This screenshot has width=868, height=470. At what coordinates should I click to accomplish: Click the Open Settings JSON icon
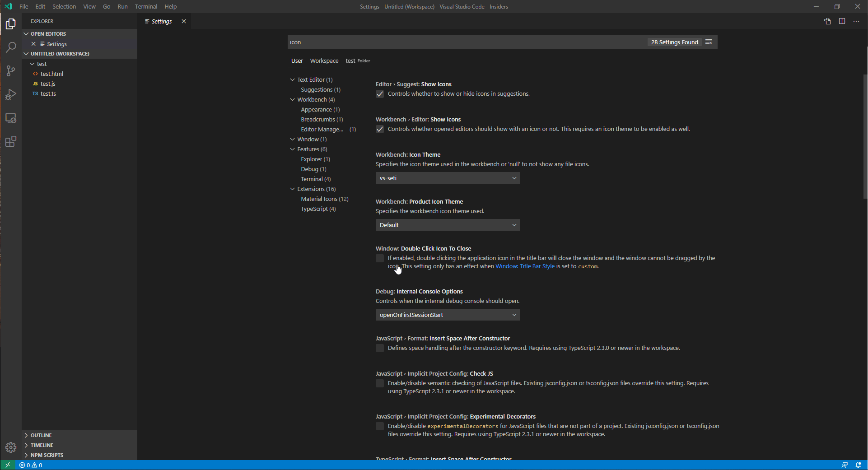[827, 21]
